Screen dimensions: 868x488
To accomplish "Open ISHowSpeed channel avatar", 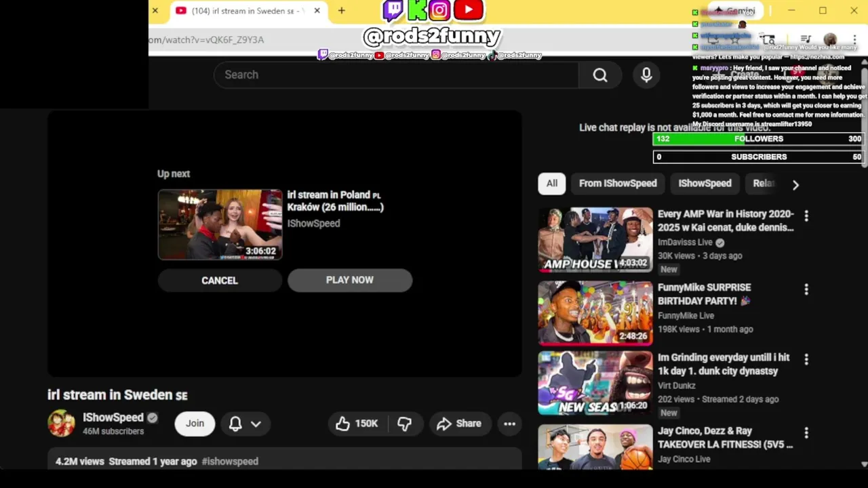I will (61, 423).
